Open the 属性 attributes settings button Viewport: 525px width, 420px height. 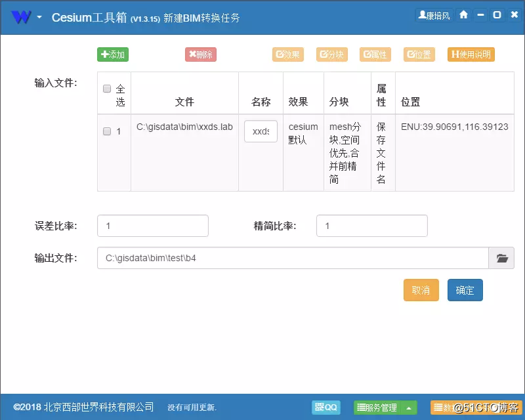[375, 54]
